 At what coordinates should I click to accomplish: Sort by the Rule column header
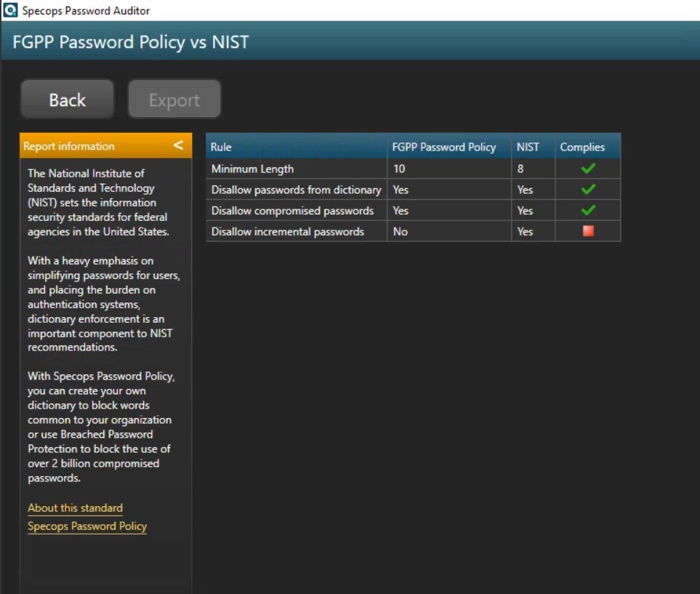pyautogui.click(x=297, y=146)
